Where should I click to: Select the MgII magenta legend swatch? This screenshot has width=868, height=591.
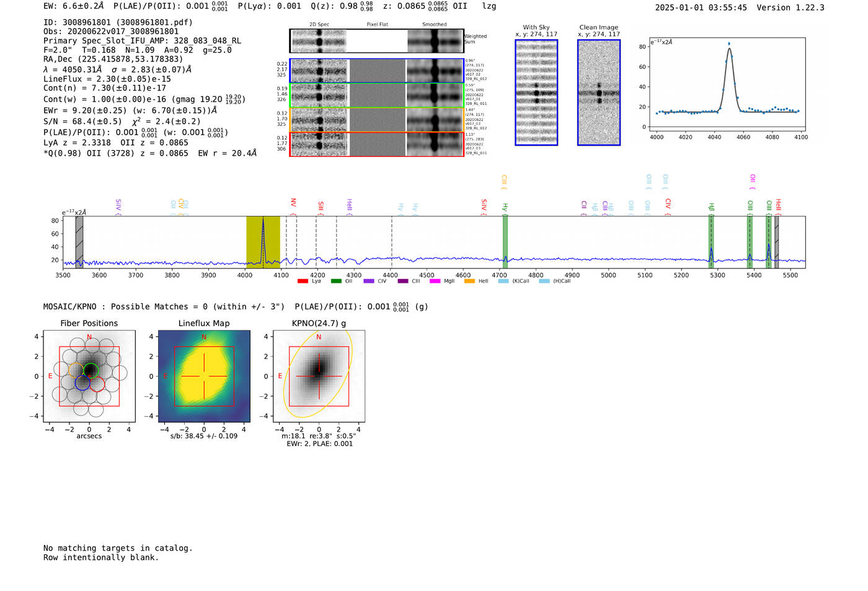click(435, 282)
